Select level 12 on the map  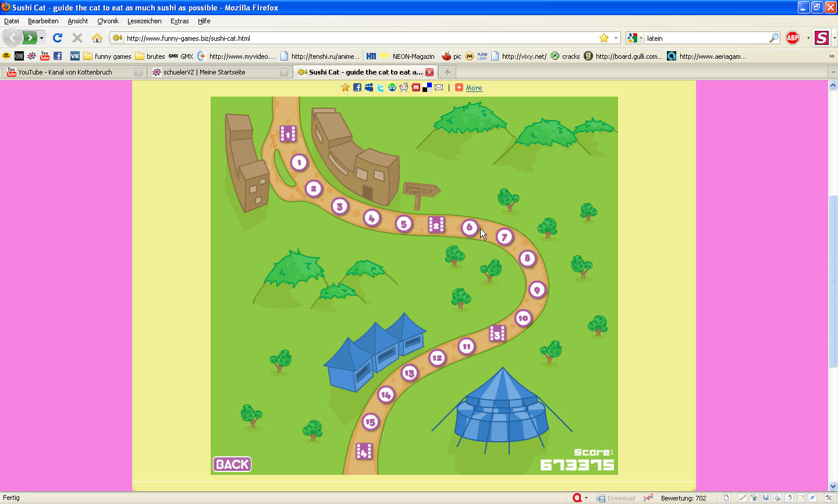tap(438, 358)
